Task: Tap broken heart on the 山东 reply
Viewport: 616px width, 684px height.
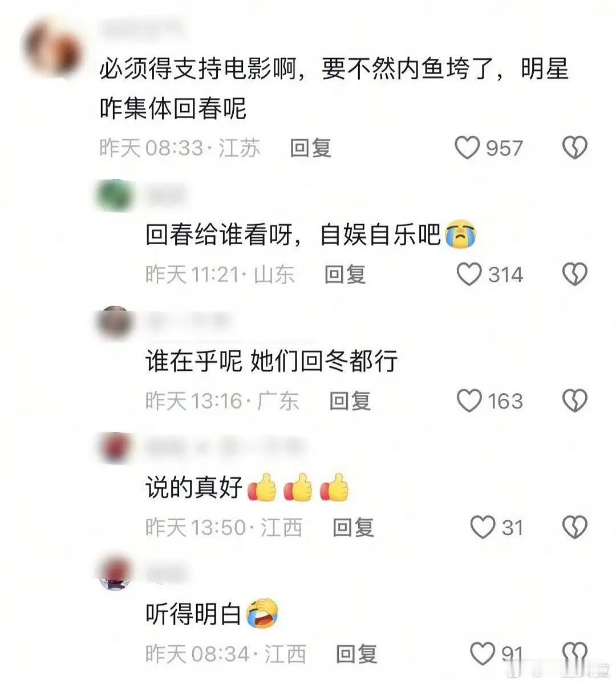Action: coord(574,274)
